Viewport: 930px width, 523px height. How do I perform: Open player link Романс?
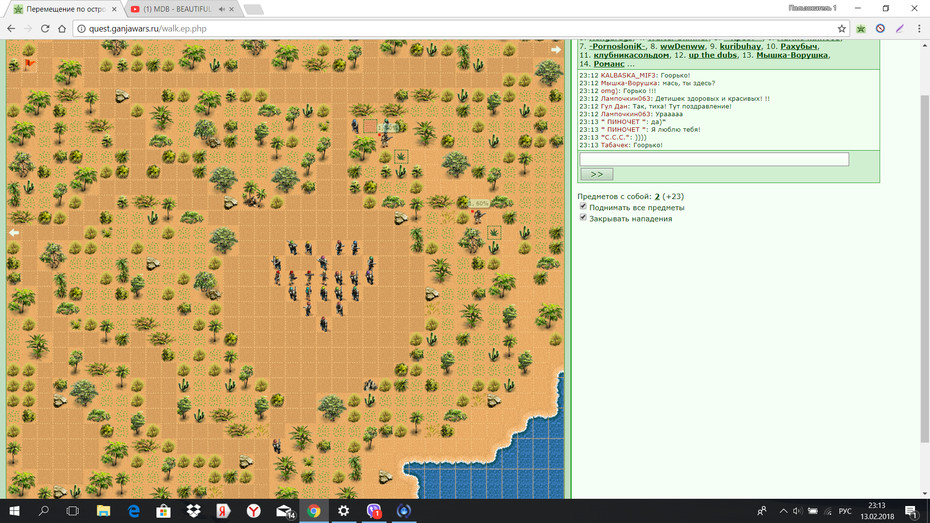coord(609,64)
